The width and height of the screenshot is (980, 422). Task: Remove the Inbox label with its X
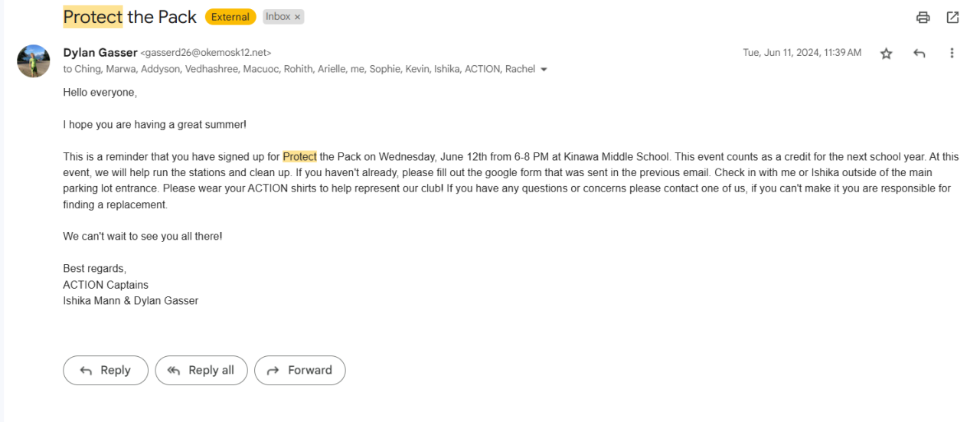click(x=297, y=17)
